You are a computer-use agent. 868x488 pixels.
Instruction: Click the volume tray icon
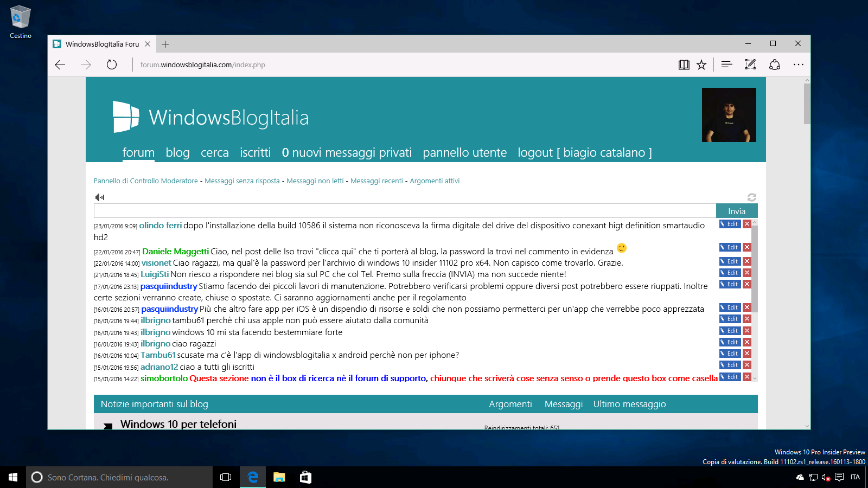826,477
